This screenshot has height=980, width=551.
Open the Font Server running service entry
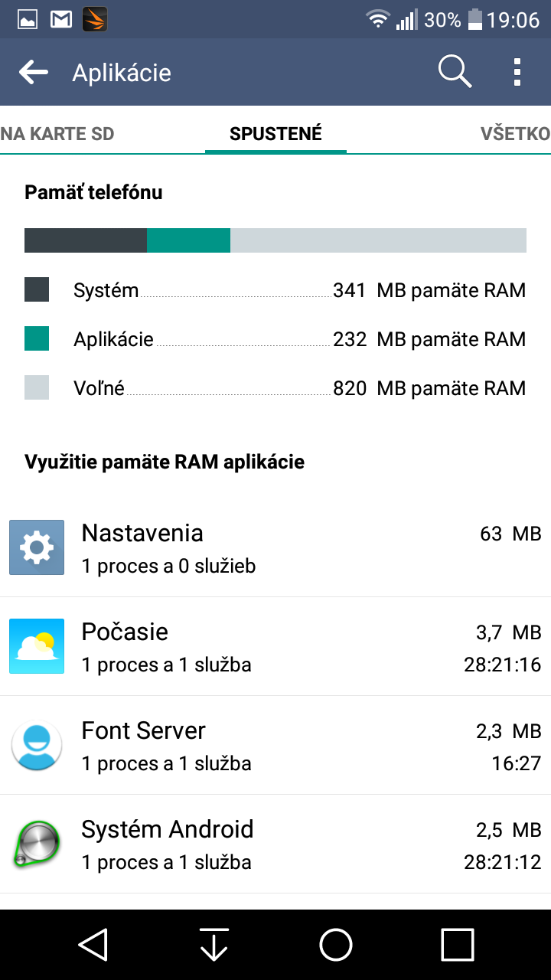[x=275, y=746]
